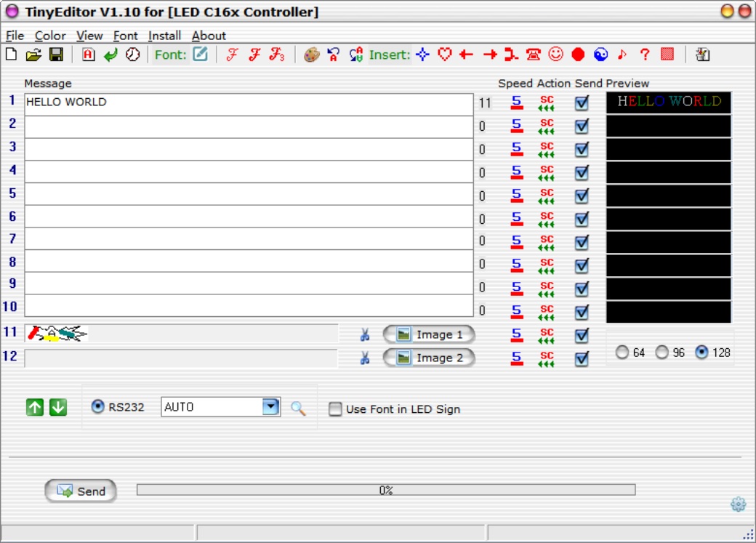The image size is (756, 543).
Task: Insert the music note symbol
Action: (622, 55)
